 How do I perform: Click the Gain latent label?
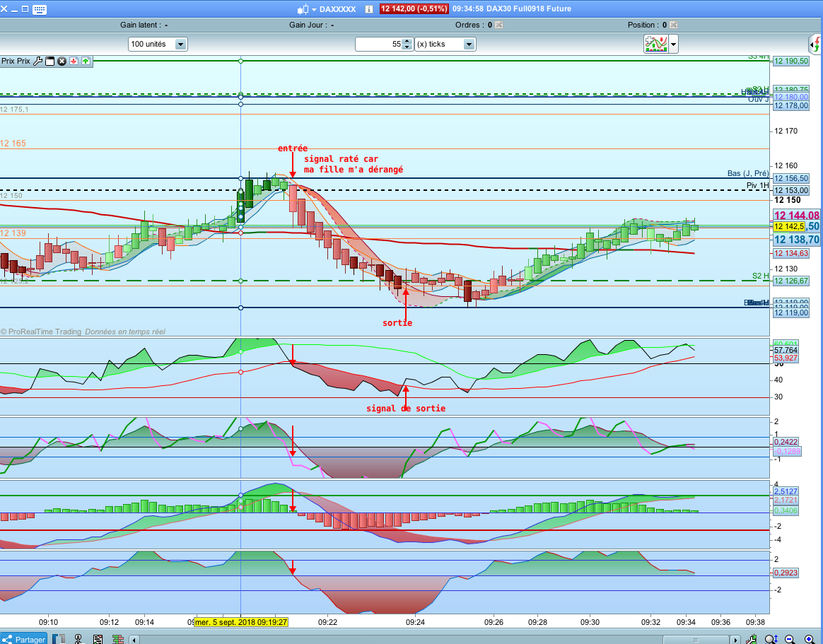pos(141,25)
